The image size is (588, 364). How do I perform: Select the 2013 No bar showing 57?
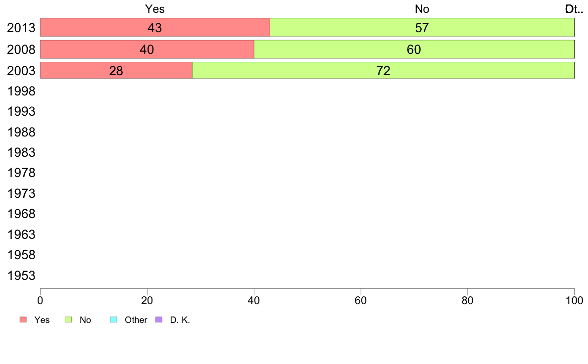(x=422, y=27)
